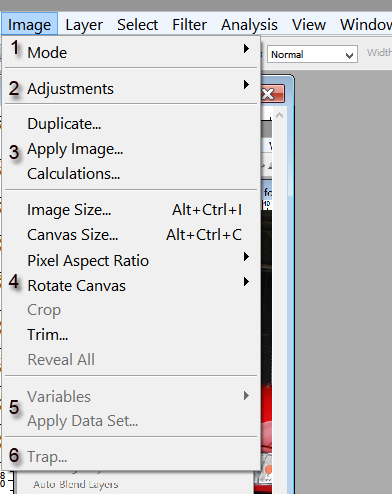This screenshot has height=494, width=392.
Task: Open the Filter menu
Action: (x=189, y=25)
